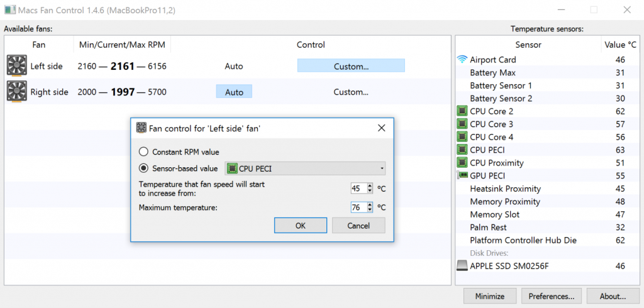The width and height of the screenshot is (644, 308).
Task: Click the Right side fan icon
Action: pos(17,92)
